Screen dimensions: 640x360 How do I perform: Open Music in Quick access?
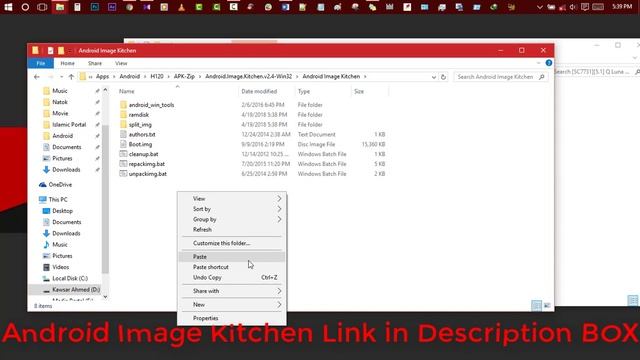60,91
